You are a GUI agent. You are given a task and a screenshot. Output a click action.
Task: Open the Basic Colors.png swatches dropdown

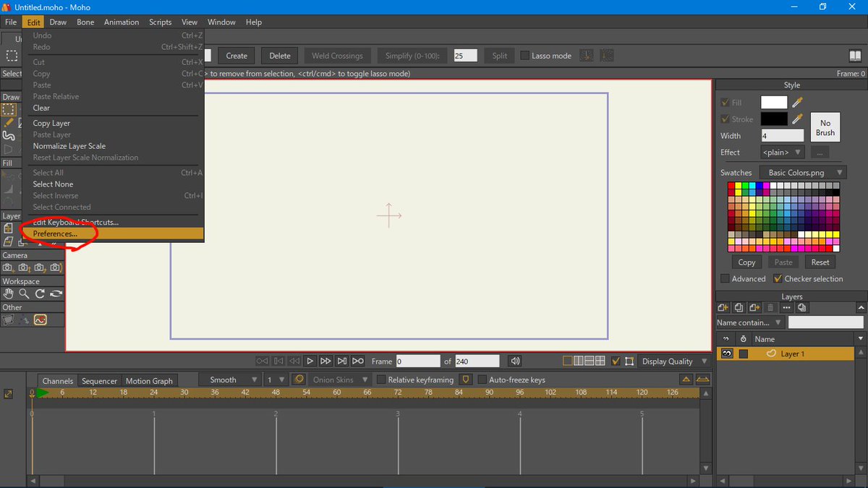pyautogui.click(x=803, y=173)
